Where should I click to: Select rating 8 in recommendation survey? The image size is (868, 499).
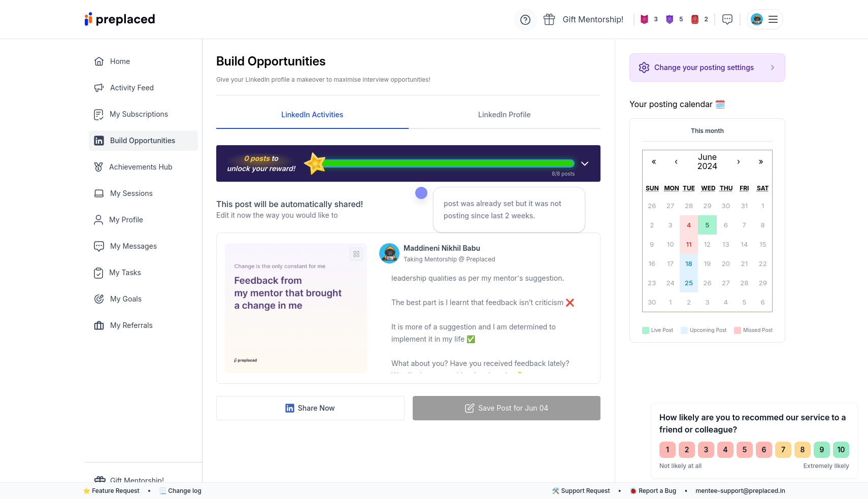point(803,450)
